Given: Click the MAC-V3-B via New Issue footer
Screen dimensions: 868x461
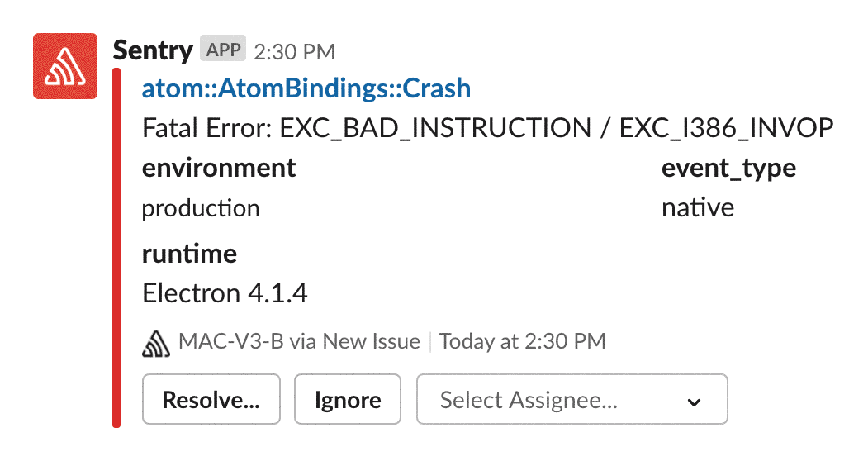Looking at the screenshot, I should 299,341.
